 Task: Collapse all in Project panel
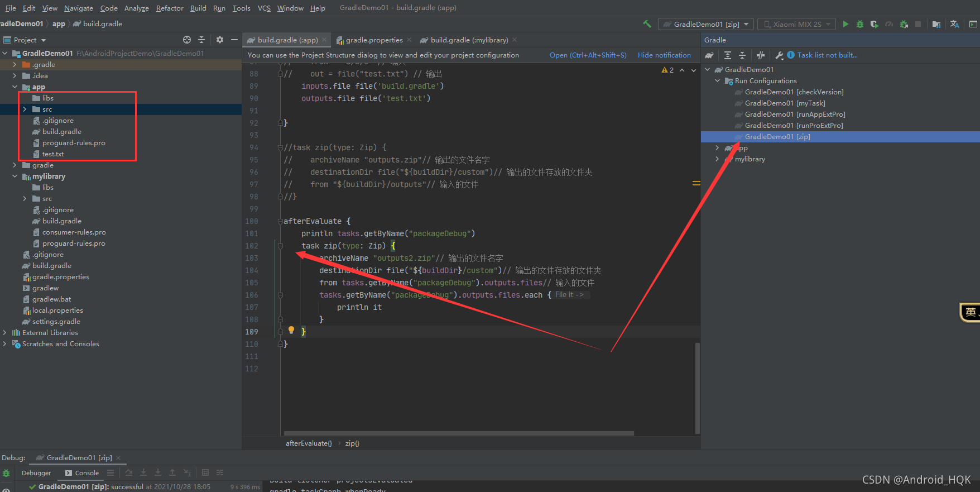coord(201,40)
